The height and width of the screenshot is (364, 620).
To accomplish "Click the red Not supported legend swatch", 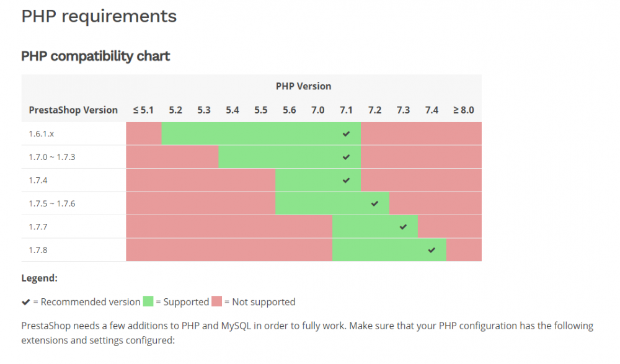I will pyautogui.click(x=216, y=301).
